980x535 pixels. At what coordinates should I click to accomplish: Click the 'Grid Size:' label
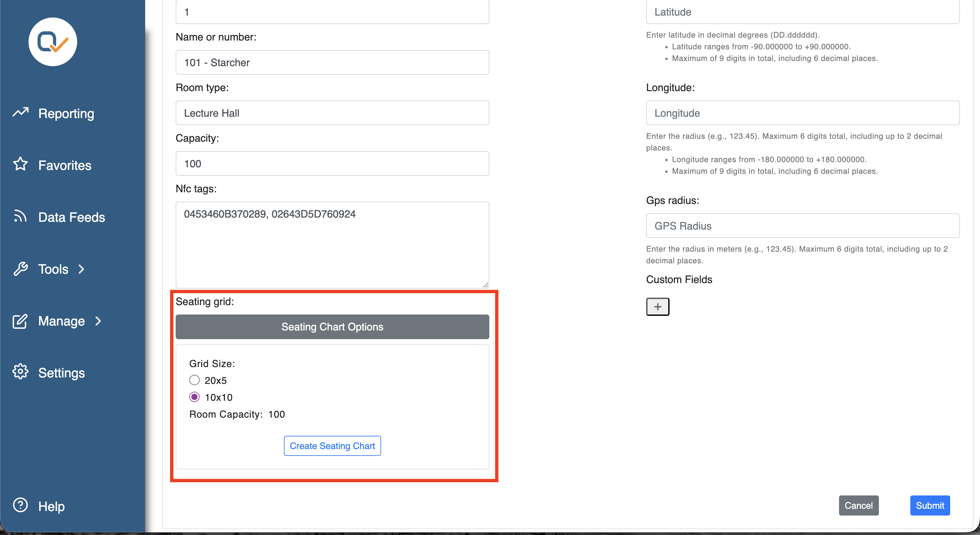click(x=212, y=364)
